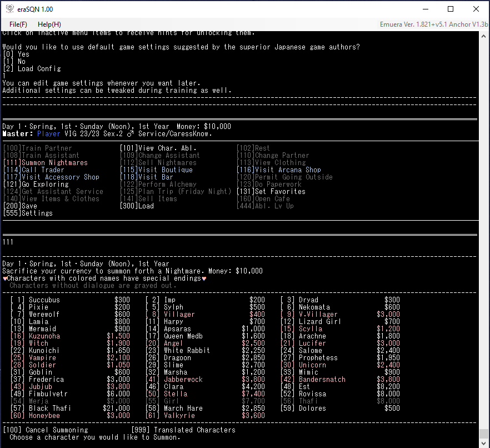
Task: Open [999] Translated Characters list
Action: [x=183, y=430]
